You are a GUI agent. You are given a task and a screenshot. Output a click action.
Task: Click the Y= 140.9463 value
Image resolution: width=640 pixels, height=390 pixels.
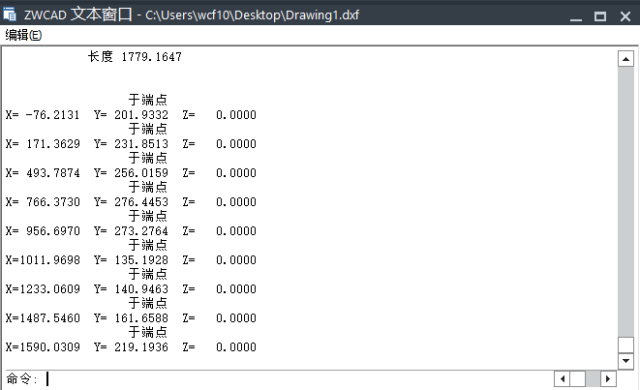(x=131, y=289)
